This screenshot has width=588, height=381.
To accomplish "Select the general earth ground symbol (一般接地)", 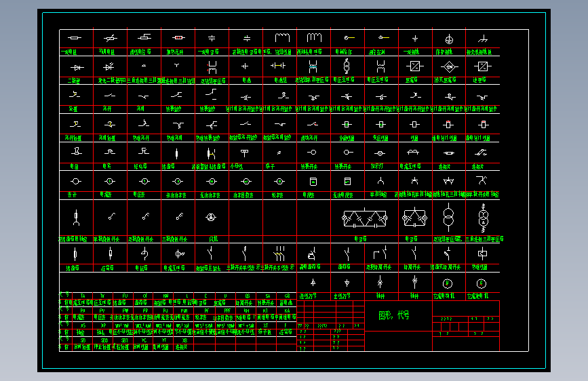I will (x=415, y=38).
